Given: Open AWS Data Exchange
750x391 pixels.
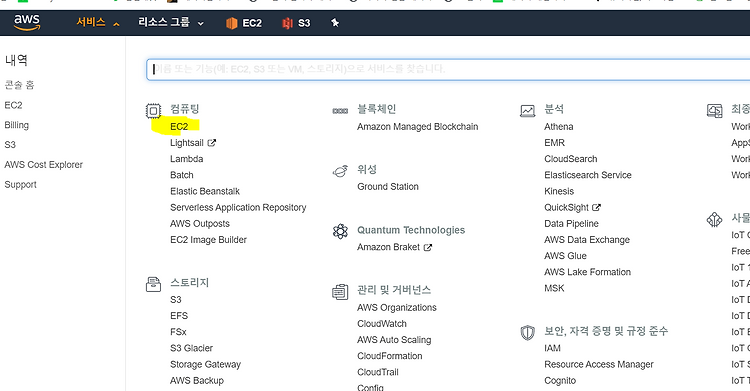Looking at the screenshot, I should (587, 240).
